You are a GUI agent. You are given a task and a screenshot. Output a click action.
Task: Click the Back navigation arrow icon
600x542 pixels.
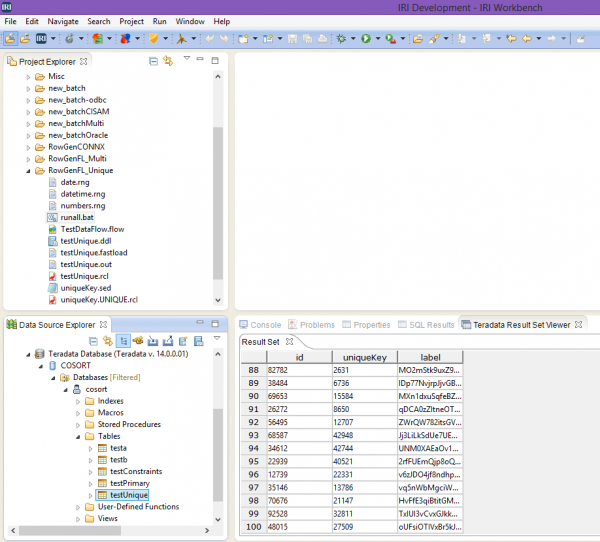(x=527, y=38)
